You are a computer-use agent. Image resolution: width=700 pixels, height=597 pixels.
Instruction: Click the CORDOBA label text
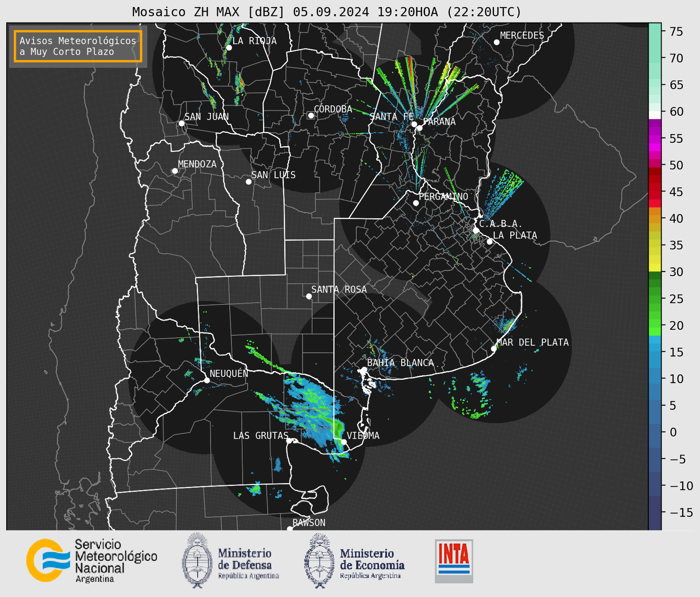(x=333, y=109)
